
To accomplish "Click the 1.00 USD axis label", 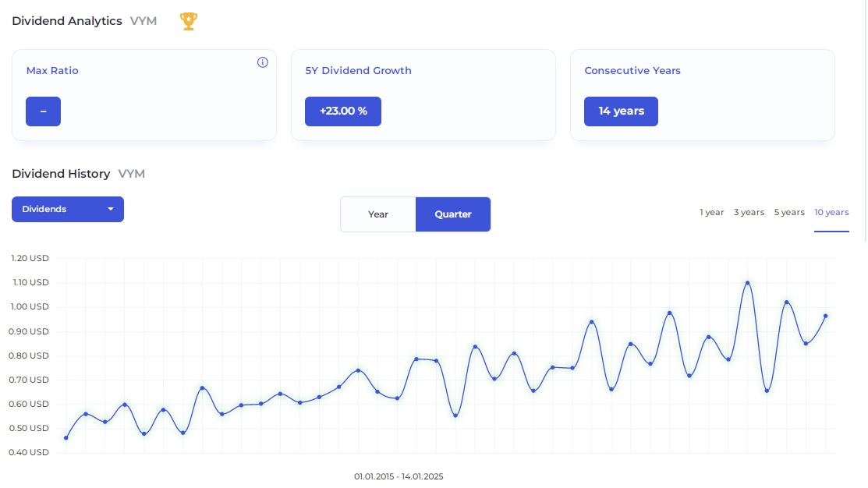I will [x=30, y=306].
